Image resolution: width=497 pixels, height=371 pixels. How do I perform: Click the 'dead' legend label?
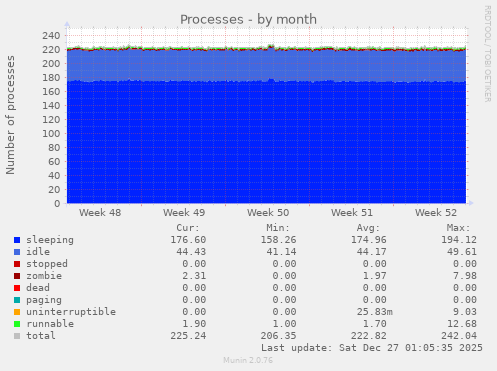38,288
